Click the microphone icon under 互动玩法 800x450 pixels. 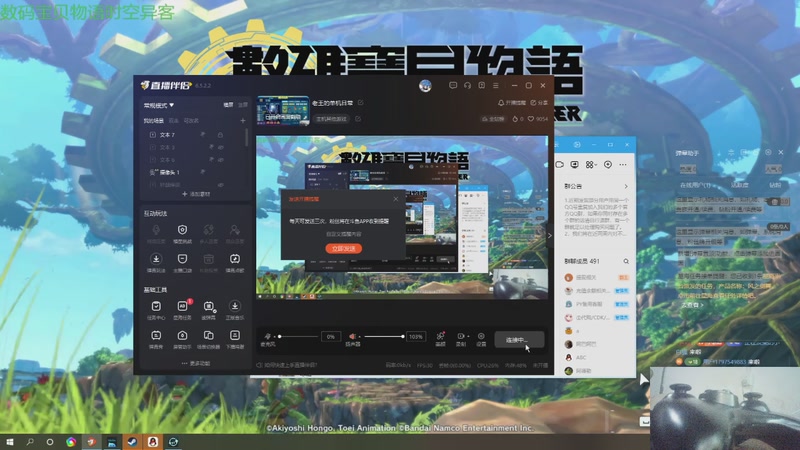[x=156, y=230]
